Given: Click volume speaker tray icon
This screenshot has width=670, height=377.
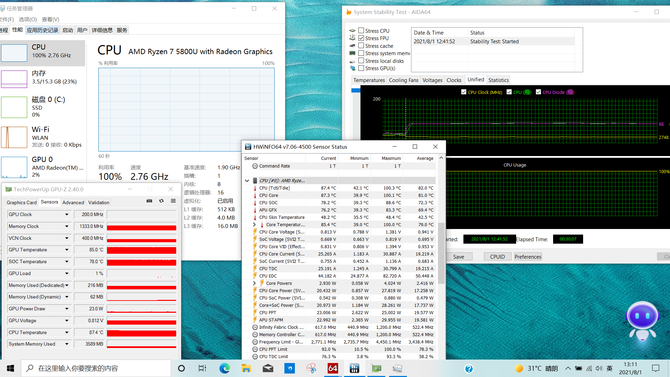Looking at the screenshot, I should 599,368.
